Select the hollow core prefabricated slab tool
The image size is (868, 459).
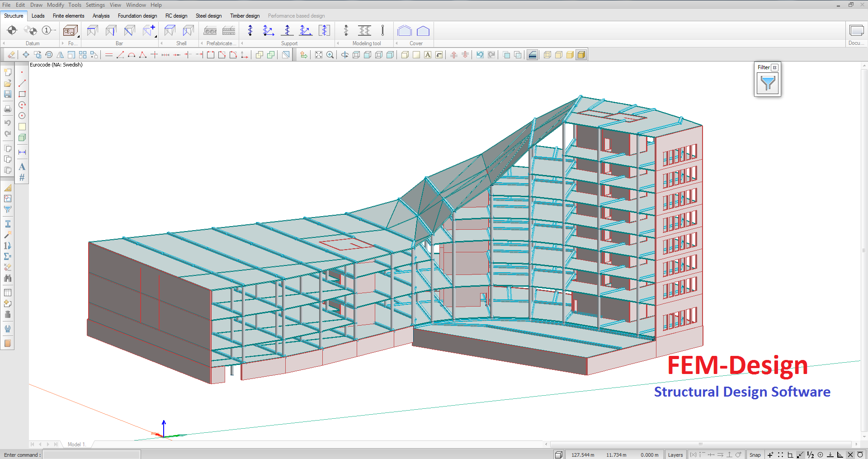210,31
